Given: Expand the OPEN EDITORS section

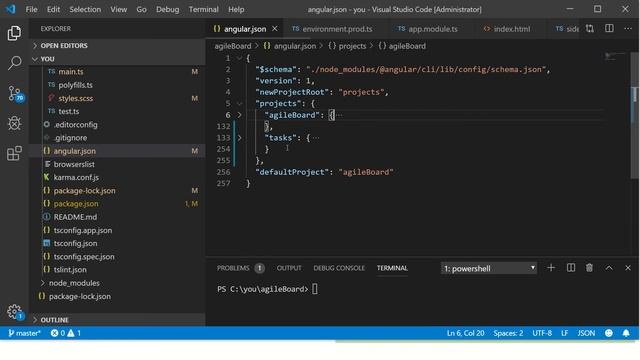Looking at the screenshot, I should coord(117,45).
